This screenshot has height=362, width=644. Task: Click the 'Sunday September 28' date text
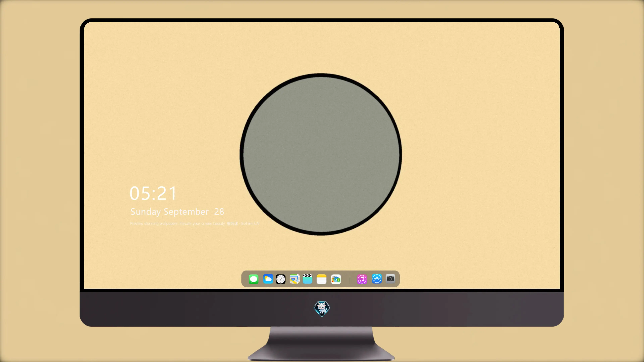[177, 212]
